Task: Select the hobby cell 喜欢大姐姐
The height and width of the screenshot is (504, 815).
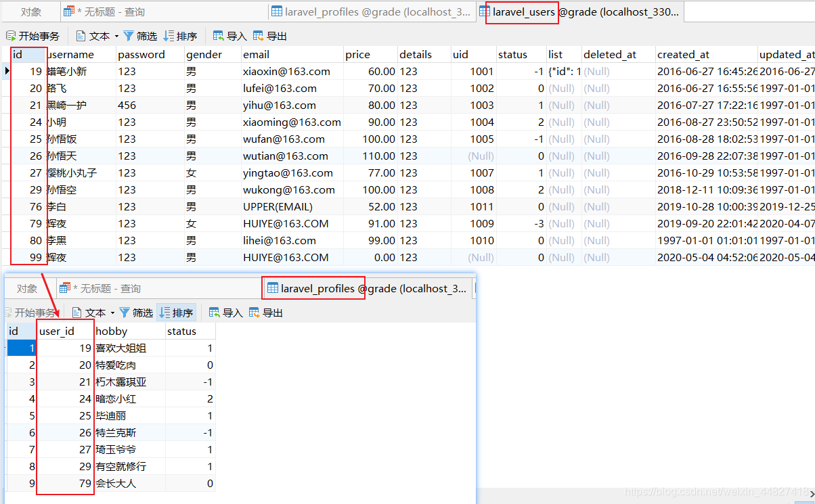Action: click(130, 348)
